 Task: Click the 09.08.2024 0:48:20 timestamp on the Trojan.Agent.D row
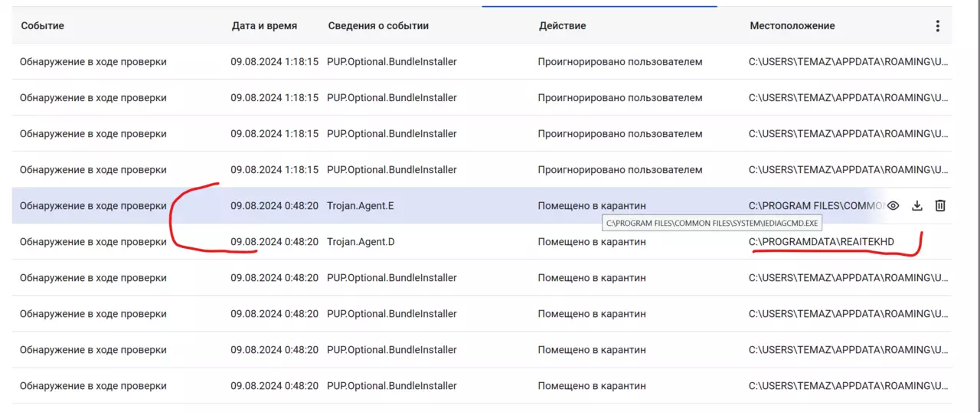274,242
